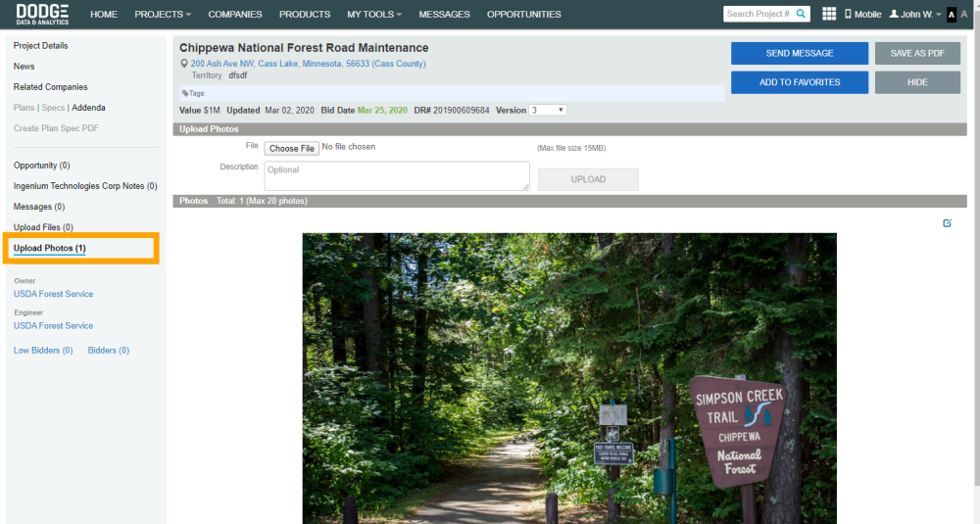Click into the Description text field
The height and width of the screenshot is (524, 980).
[x=397, y=176]
